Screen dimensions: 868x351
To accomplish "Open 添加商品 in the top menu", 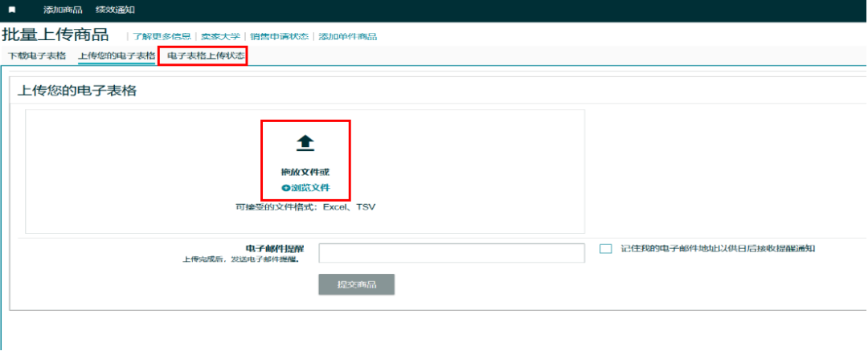I will [63, 10].
